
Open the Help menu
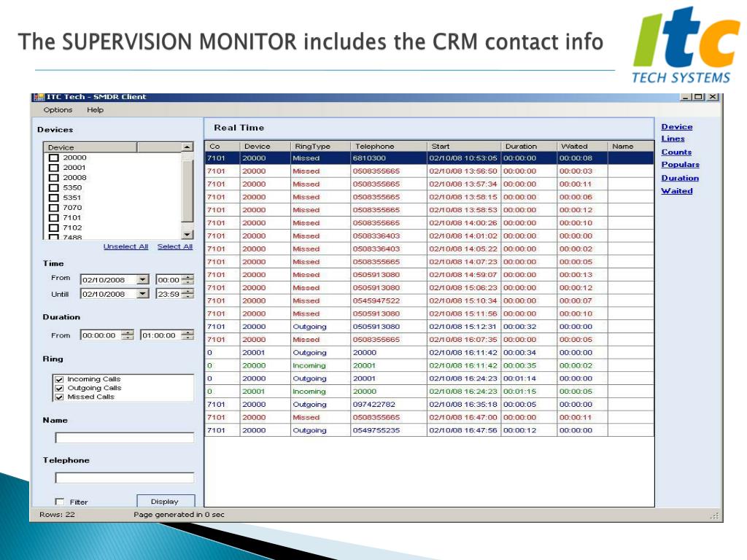click(x=95, y=109)
